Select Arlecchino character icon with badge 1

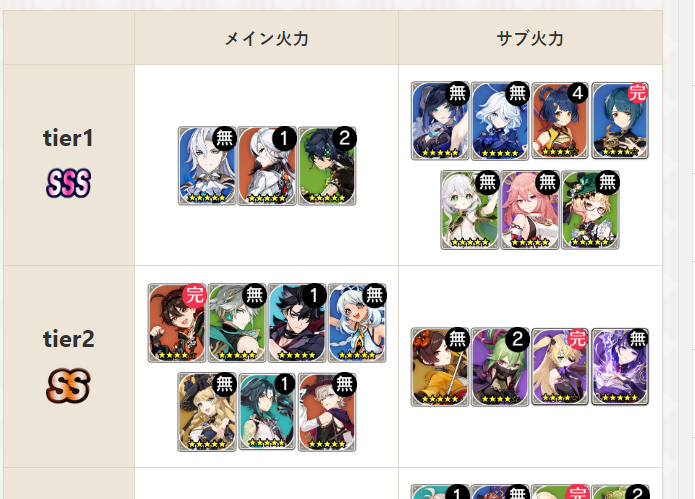click(x=267, y=166)
